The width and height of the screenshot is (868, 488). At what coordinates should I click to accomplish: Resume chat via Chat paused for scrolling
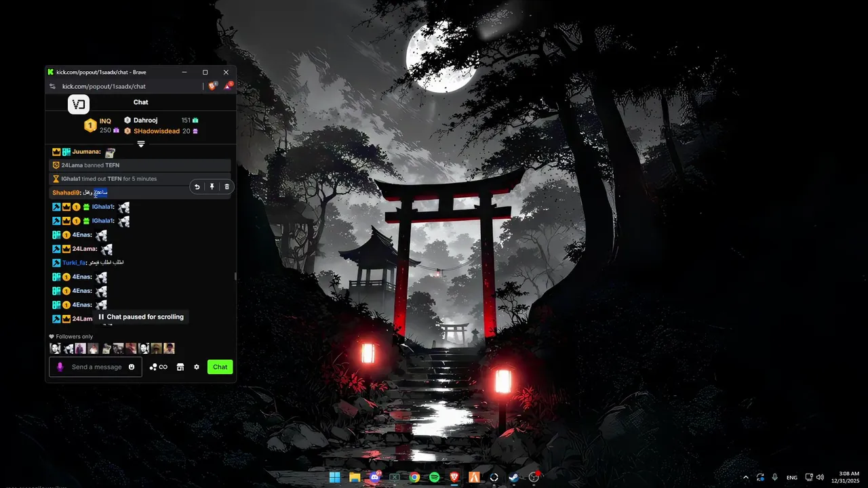(140, 317)
